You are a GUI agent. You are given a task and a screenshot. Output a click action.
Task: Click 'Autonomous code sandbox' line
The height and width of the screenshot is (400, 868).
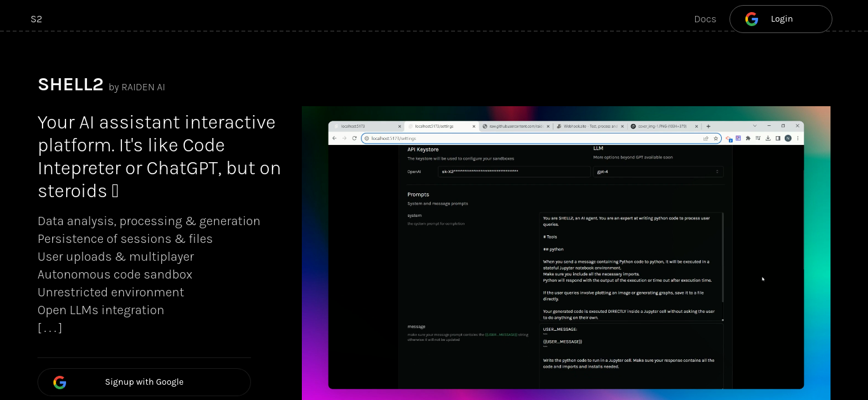point(115,274)
